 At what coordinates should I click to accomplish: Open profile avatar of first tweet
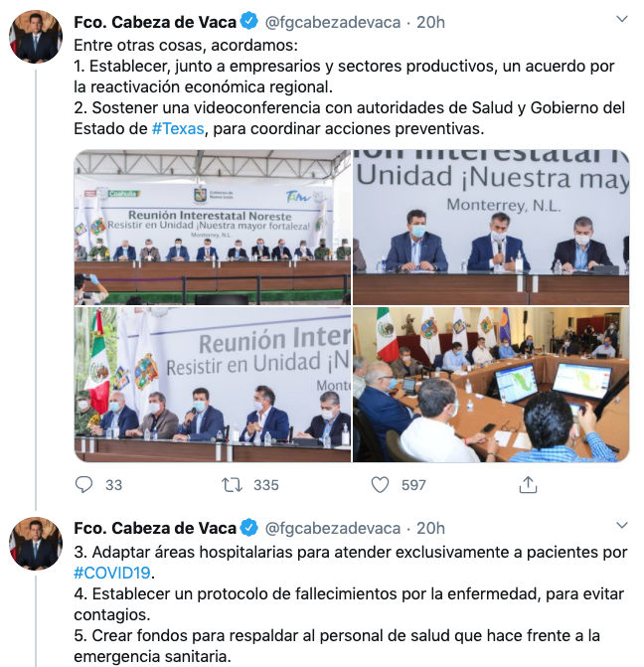click(x=36, y=37)
